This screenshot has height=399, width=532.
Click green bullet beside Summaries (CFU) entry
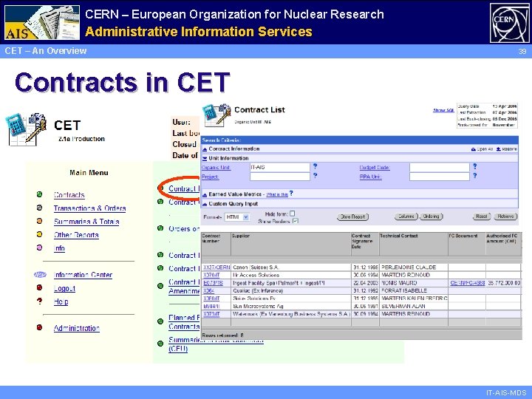160,344
